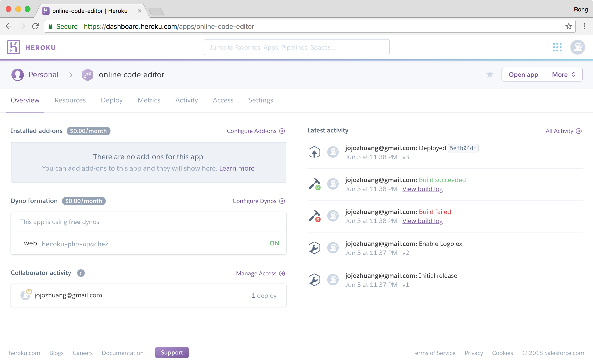The width and height of the screenshot is (593, 364).
Task: Click the collaborator avatar for jojozhuang@gmail.com
Action: coord(26,295)
